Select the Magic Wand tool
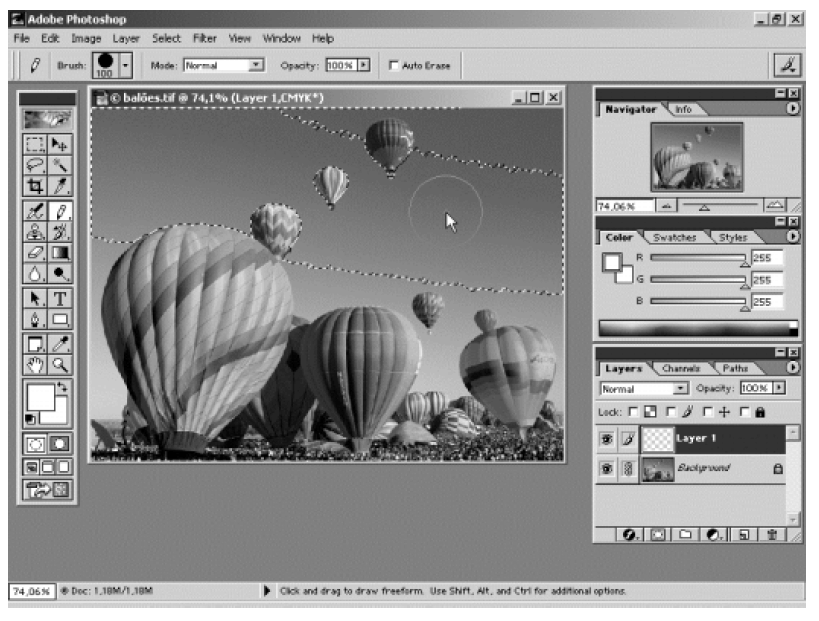Viewport: 819px width, 621px height. tap(61, 166)
